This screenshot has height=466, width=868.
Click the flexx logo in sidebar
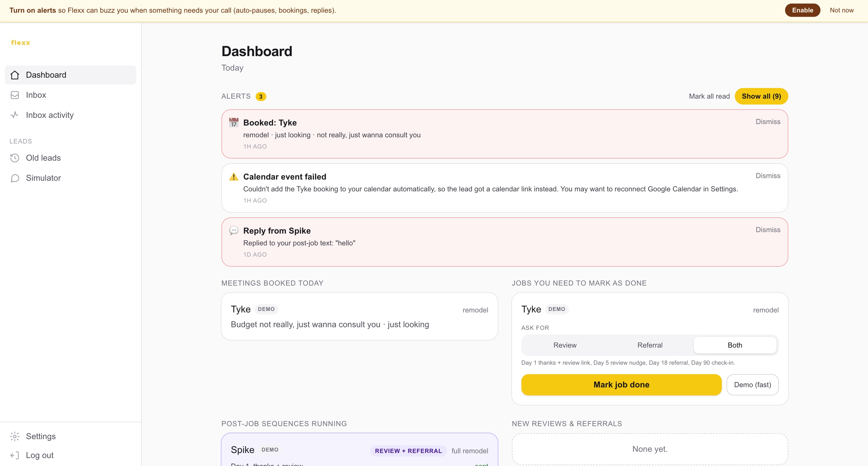click(21, 43)
